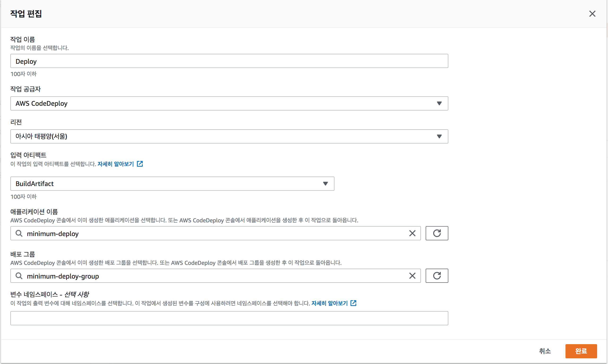Viewport: 608px width, 364px height.
Task: Click the search icon in deployment group field
Action: (19, 276)
